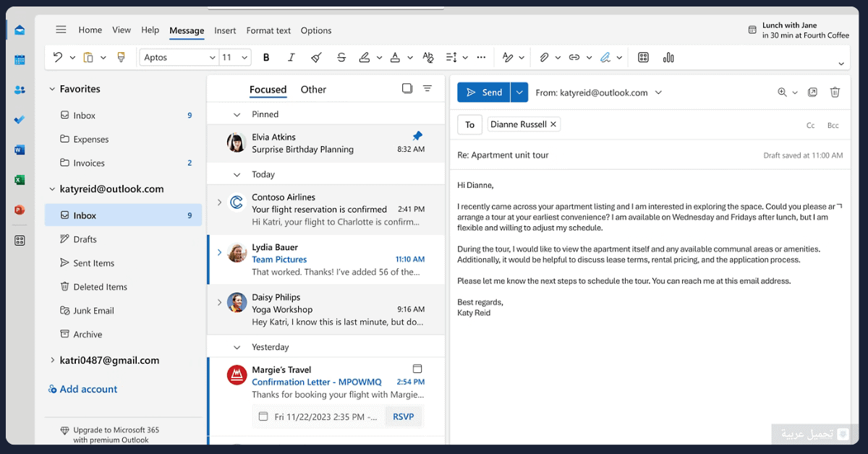This screenshot has height=454, width=868.
Task: Click the font color icon
Action: (395, 57)
